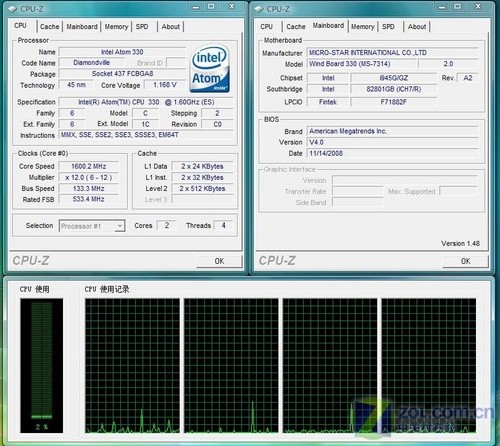Image resolution: width=500 pixels, height=446 pixels.
Task: Click the BIOS Version value 'V4.0'
Action: (x=392, y=142)
